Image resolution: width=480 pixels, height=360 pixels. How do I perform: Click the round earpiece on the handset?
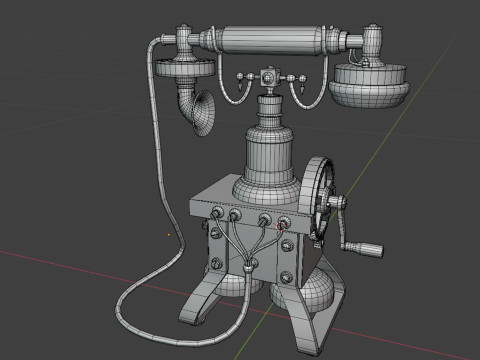[369, 86]
